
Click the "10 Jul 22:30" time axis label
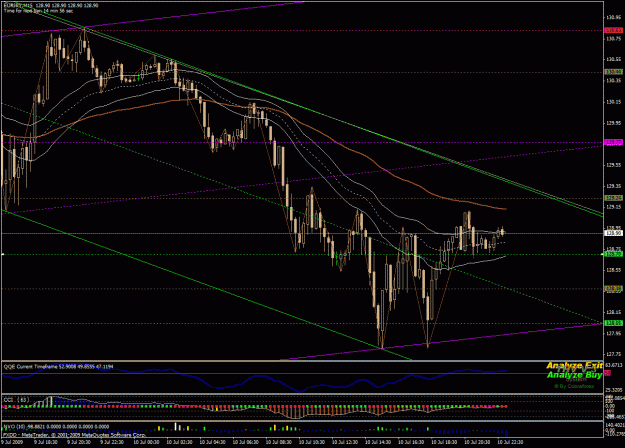(x=510, y=442)
